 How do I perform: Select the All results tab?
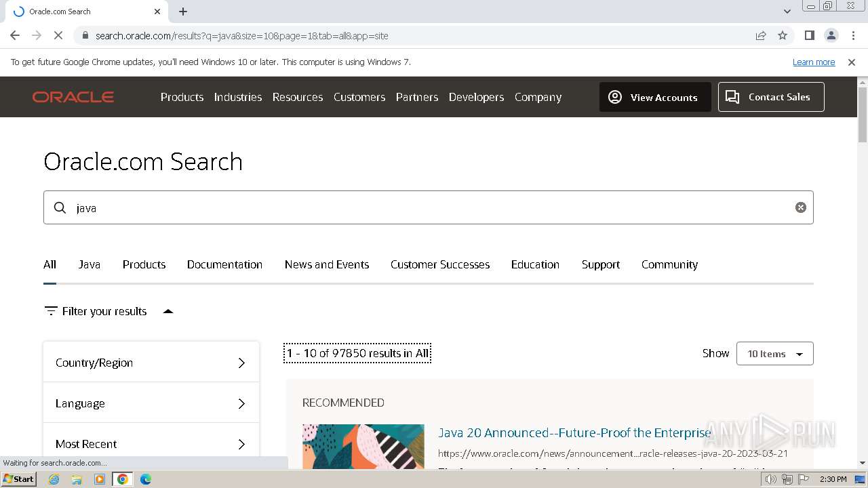[50, 264]
